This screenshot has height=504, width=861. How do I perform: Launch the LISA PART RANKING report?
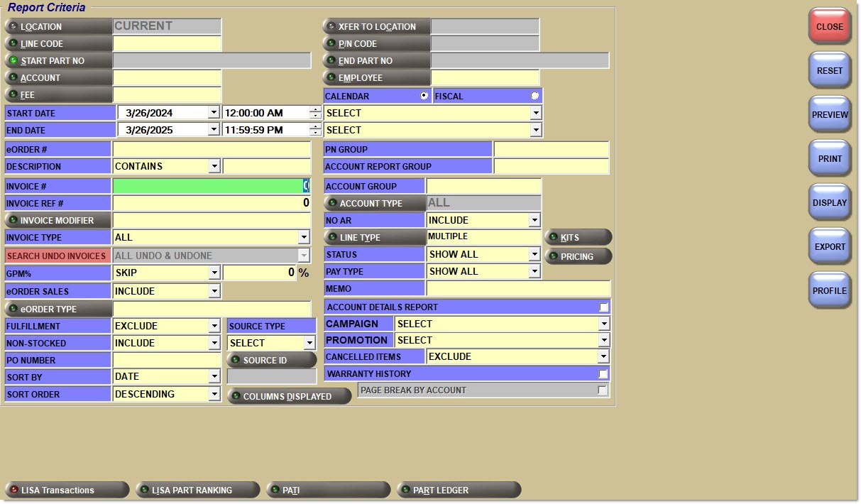[x=194, y=490]
